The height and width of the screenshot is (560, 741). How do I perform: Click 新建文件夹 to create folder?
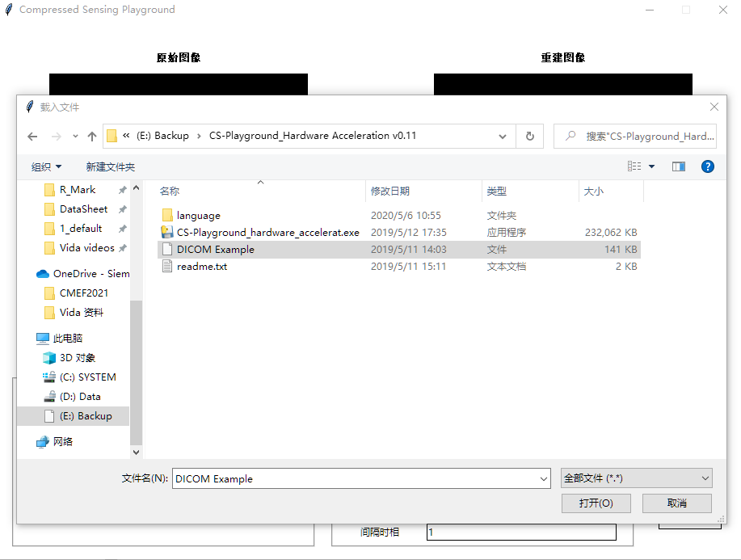(x=111, y=166)
